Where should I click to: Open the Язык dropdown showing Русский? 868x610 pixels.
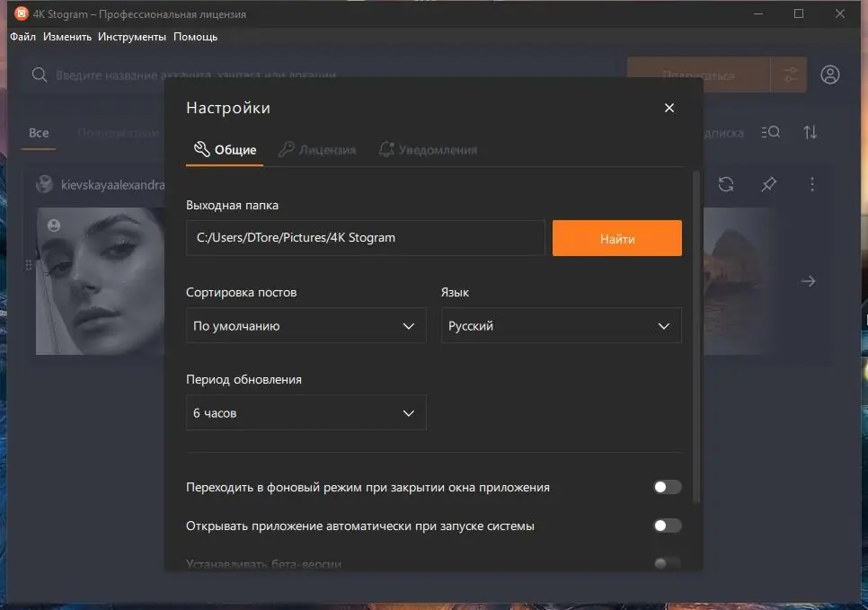(561, 325)
